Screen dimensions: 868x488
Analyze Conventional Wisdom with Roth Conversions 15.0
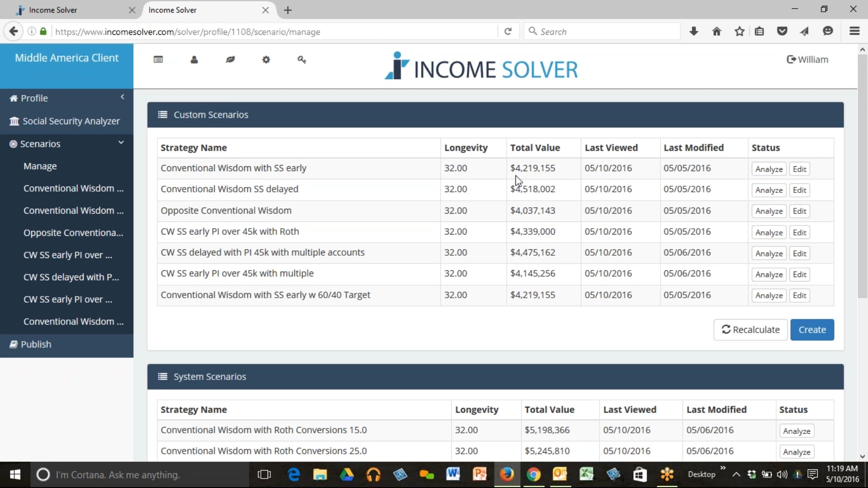coord(797,431)
